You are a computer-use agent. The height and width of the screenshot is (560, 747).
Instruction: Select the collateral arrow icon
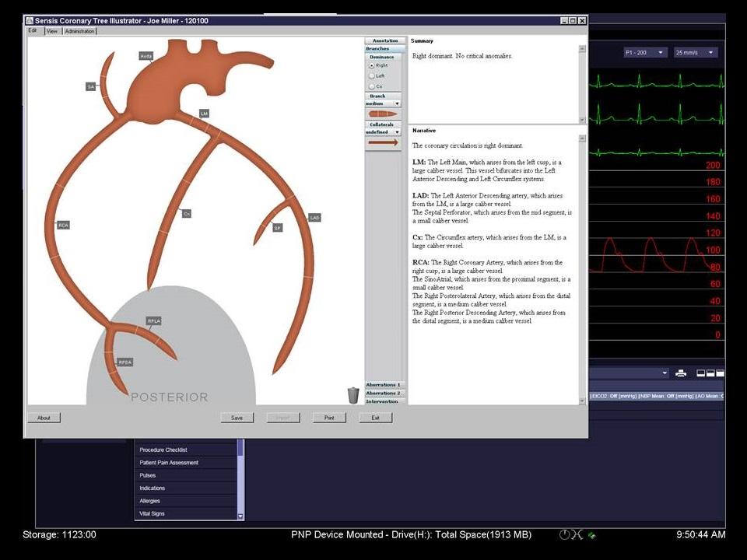pos(383,142)
